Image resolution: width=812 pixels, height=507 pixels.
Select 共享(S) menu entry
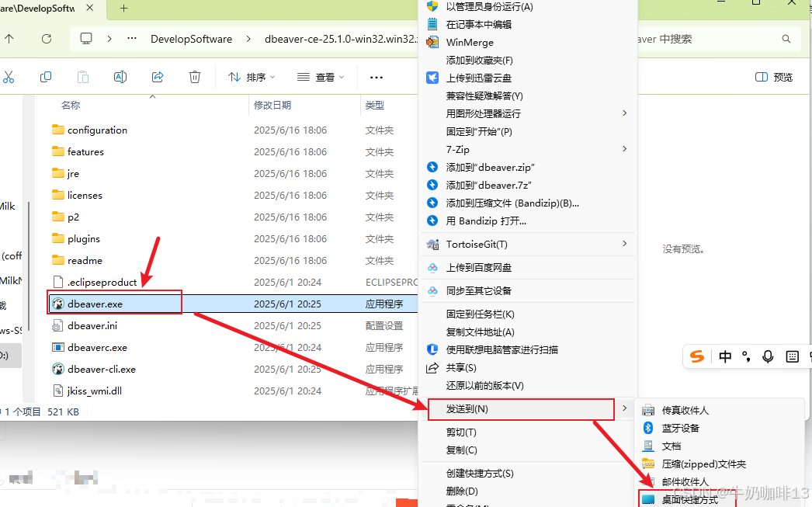(x=527, y=368)
